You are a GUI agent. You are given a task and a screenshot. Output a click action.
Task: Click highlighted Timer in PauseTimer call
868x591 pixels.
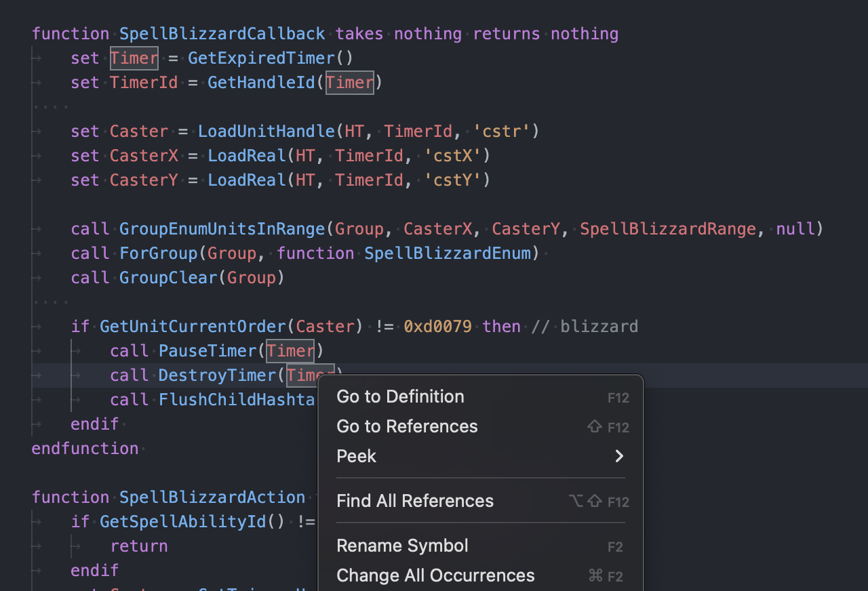tap(290, 351)
